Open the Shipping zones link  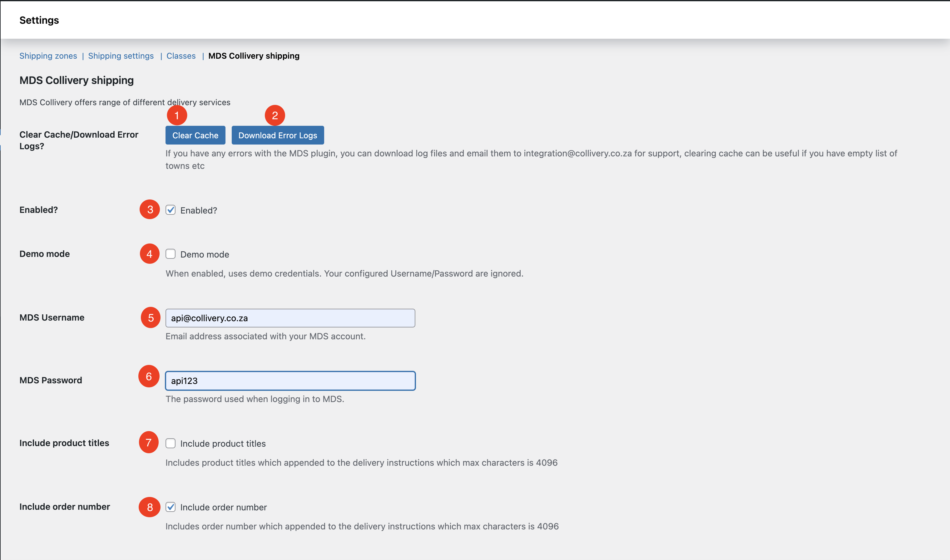[48, 56]
